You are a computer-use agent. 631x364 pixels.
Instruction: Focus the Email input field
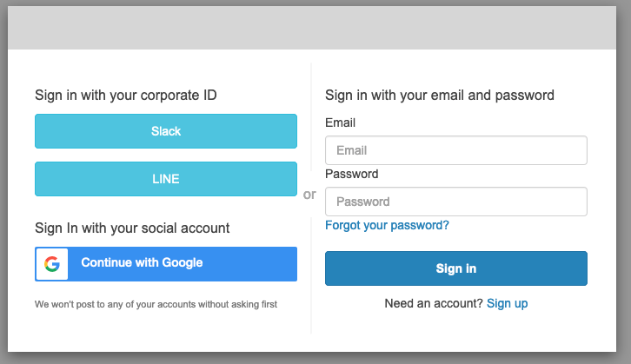tap(456, 150)
